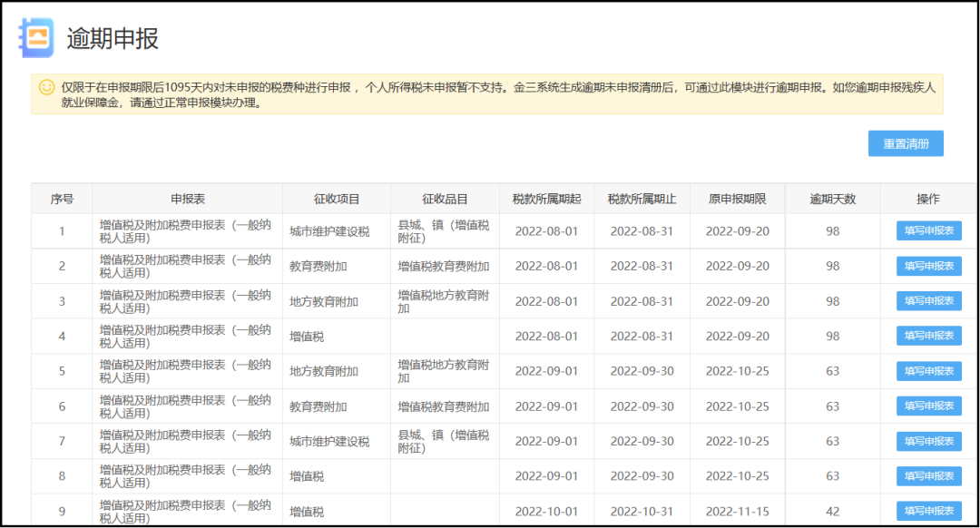Select 教育费附加 in row 6
The height and width of the screenshot is (528, 980).
[318, 406]
